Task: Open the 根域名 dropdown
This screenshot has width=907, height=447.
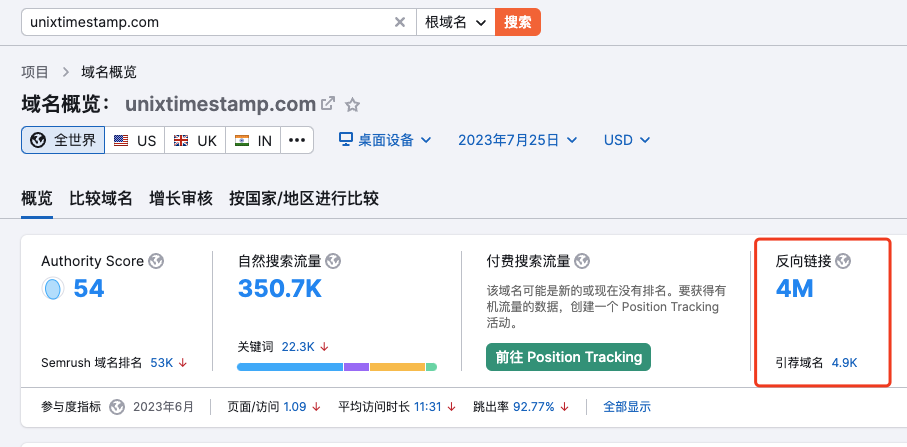Action: point(455,22)
